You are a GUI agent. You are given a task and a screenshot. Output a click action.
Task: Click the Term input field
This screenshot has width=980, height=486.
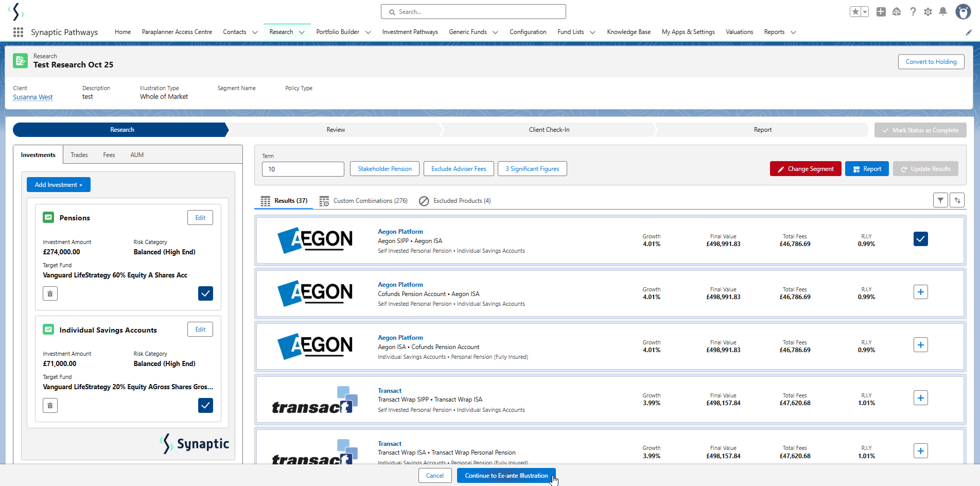303,169
